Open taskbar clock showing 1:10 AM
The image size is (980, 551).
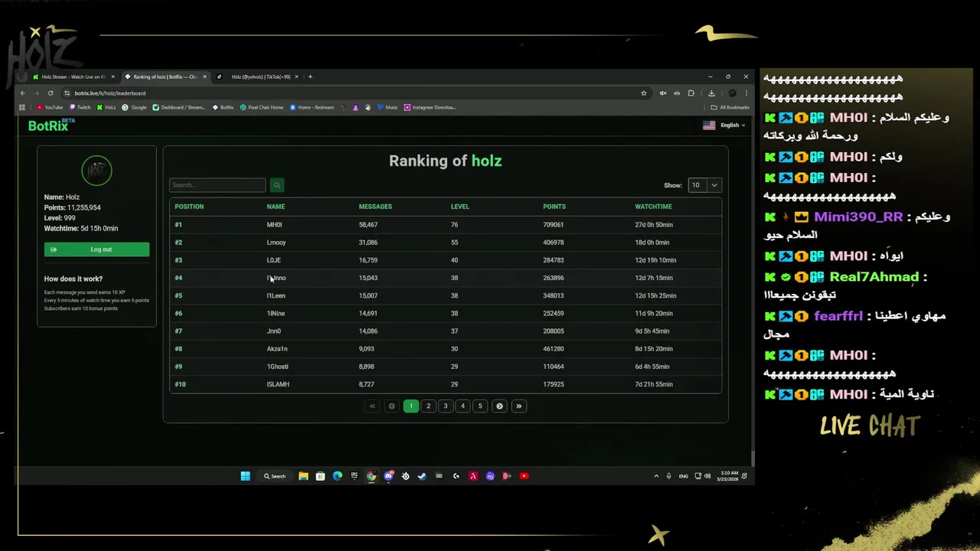[728, 476]
